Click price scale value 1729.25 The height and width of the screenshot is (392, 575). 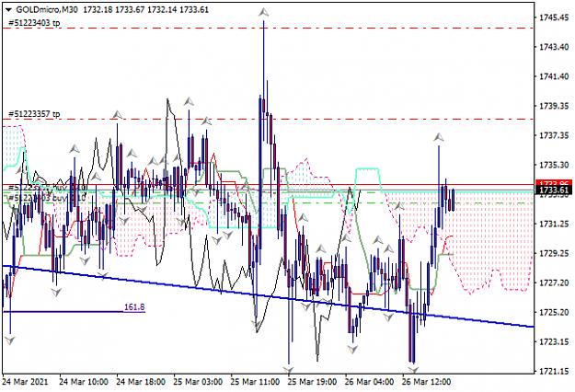[x=554, y=253]
